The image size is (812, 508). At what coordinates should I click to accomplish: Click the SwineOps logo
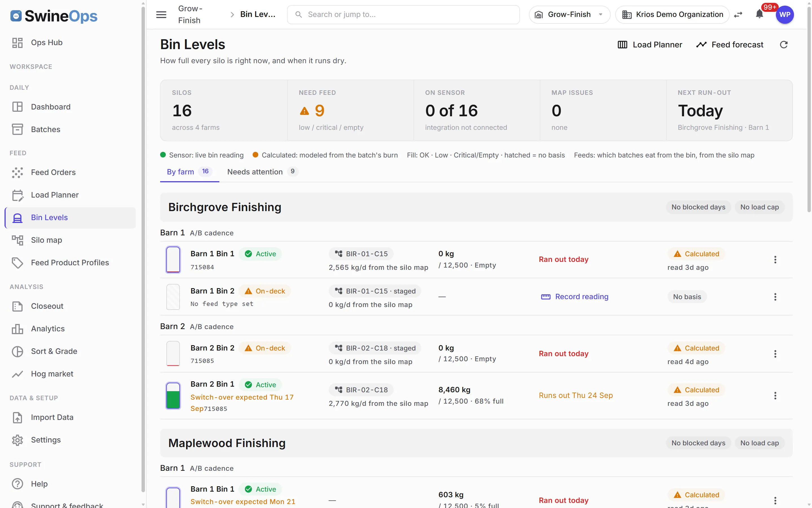(54, 16)
